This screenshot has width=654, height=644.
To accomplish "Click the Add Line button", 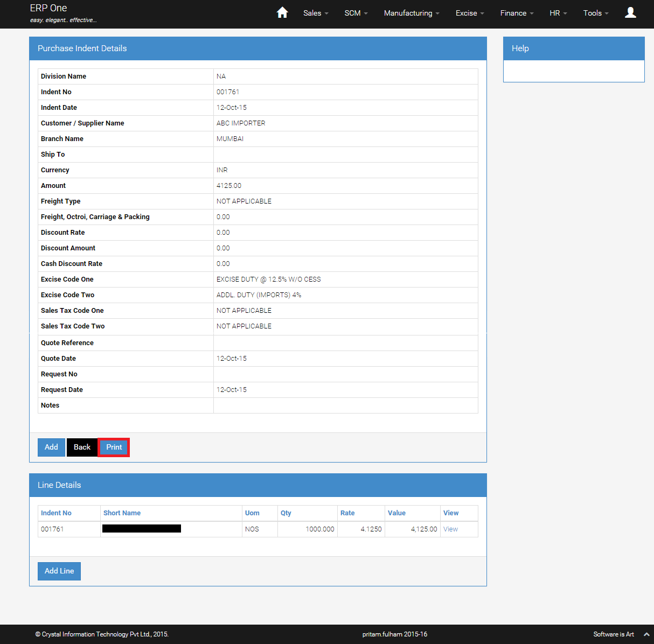I will (x=59, y=571).
